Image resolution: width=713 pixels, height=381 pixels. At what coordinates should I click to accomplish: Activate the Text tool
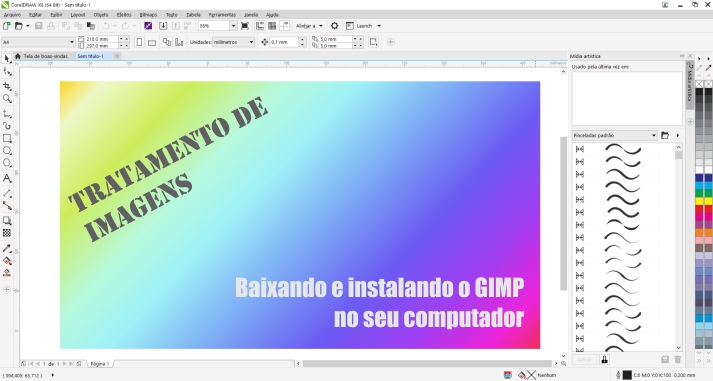coord(7,178)
